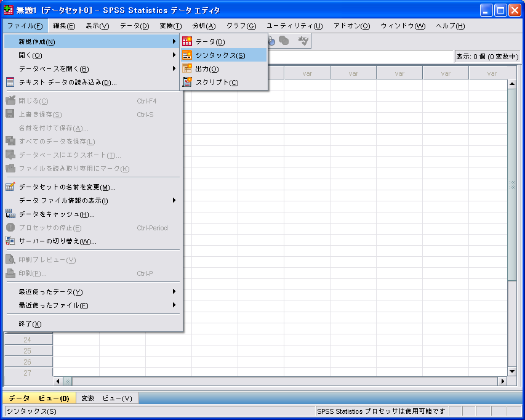Click スクリプト in the submenu
The image size is (525, 420).
coord(217,83)
